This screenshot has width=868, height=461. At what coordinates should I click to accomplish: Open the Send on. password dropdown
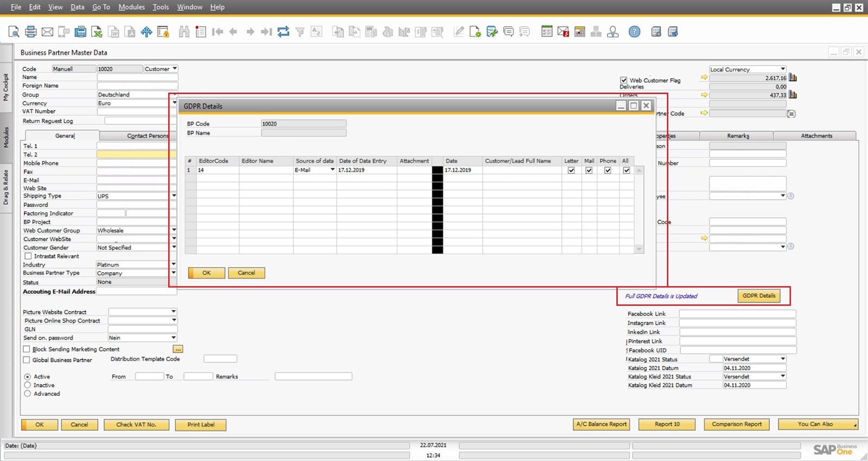click(x=174, y=338)
